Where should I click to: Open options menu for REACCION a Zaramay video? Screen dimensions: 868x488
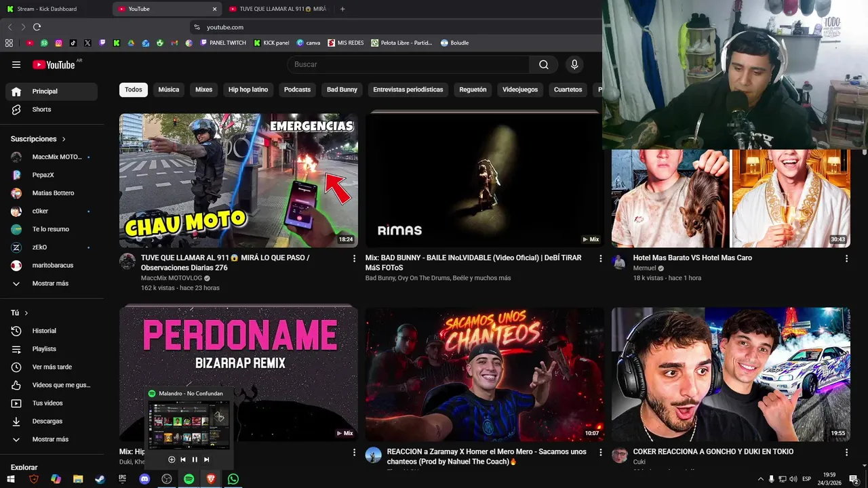pos(600,452)
